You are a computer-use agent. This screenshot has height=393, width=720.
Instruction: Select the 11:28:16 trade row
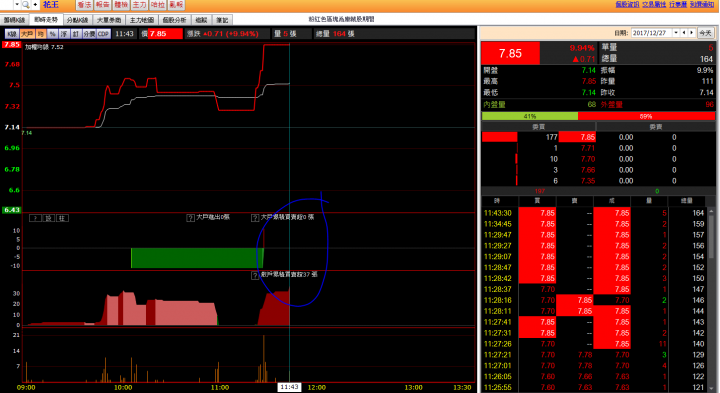[594, 300]
